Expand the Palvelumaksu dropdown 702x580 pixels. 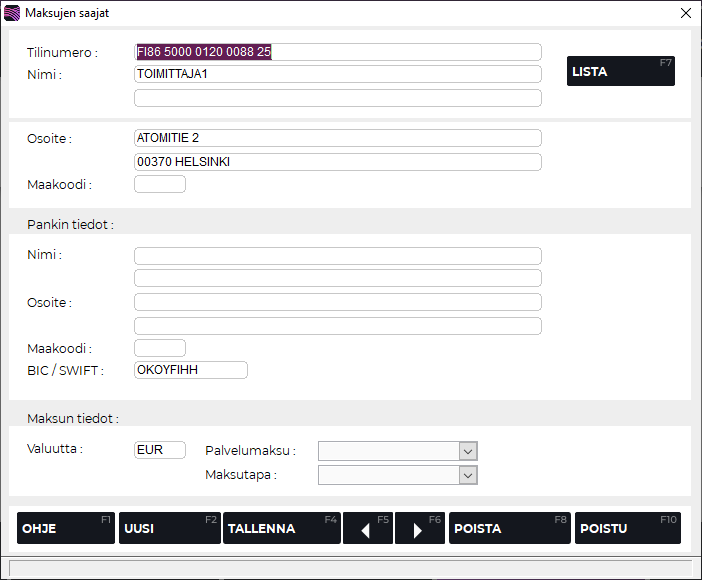point(468,451)
